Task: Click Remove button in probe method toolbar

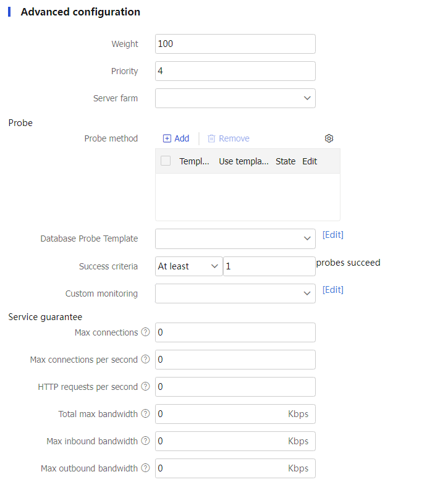Action: coord(228,138)
